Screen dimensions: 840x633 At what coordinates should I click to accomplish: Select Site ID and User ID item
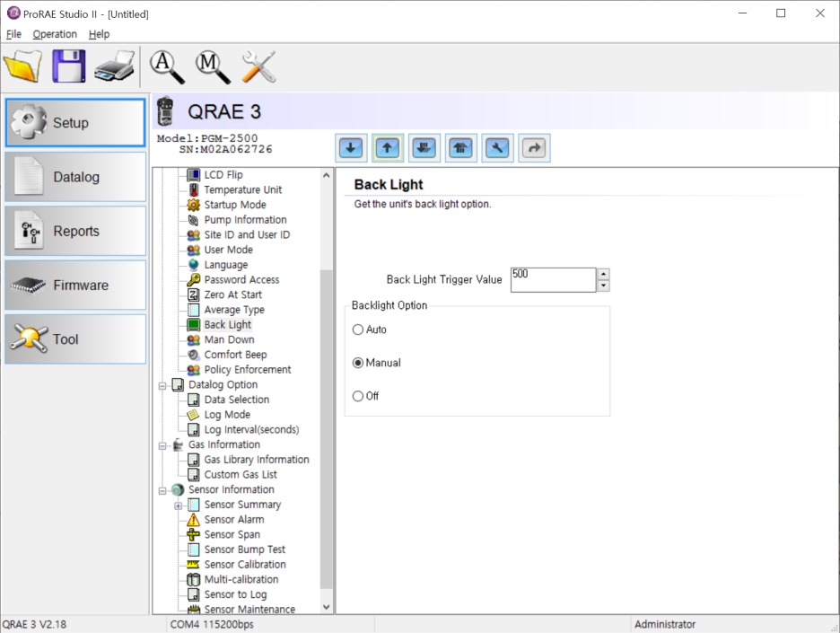(247, 234)
